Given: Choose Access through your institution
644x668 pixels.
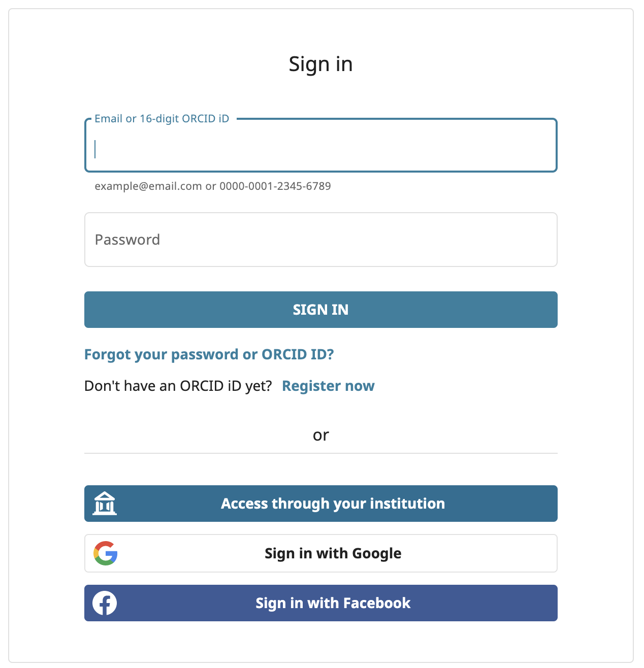Looking at the screenshot, I should pos(321,504).
